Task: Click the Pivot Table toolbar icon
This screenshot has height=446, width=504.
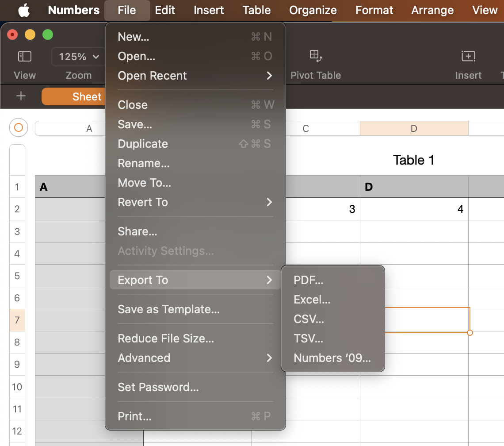Action: (316, 56)
